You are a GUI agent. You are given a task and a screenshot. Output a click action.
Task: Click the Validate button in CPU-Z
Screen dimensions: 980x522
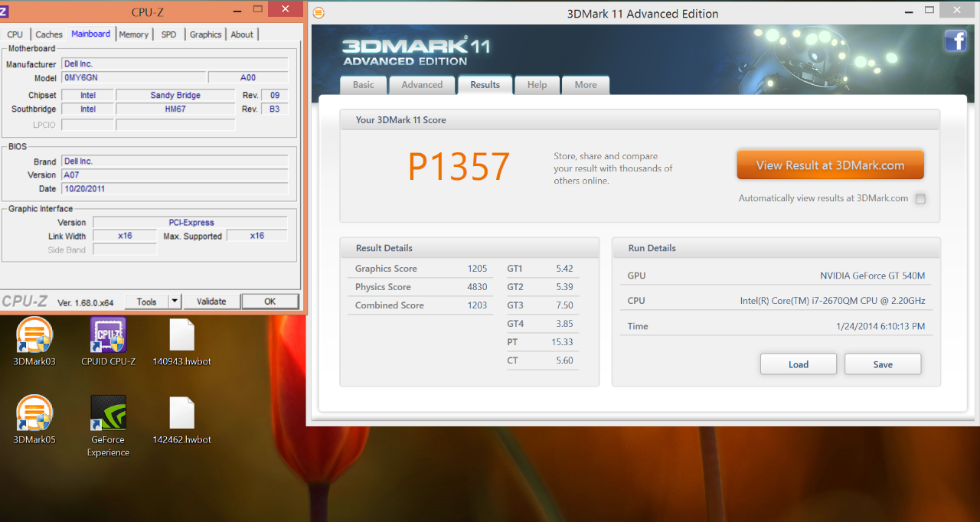coord(211,302)
